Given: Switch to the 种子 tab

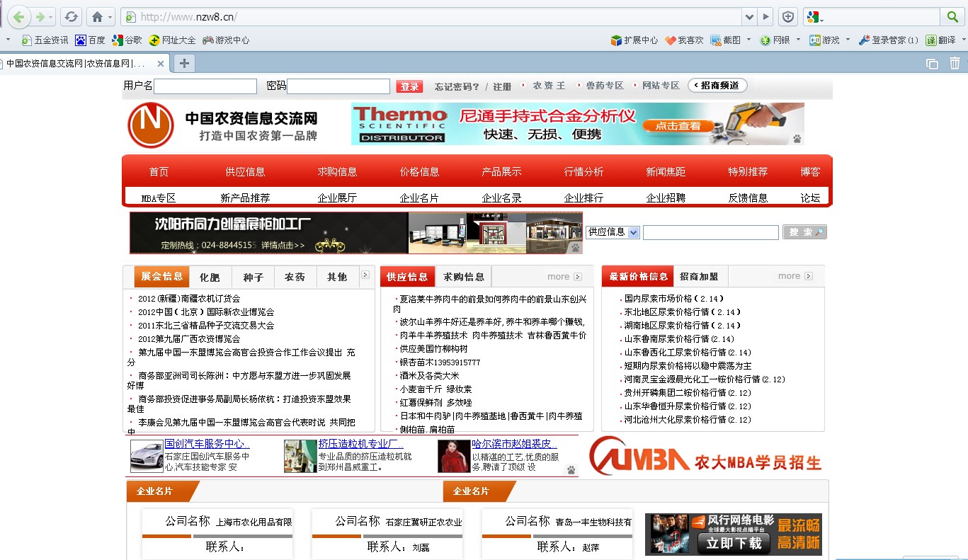Looking at the screenshot, I should pyautogui.click(x=253, y=277).
